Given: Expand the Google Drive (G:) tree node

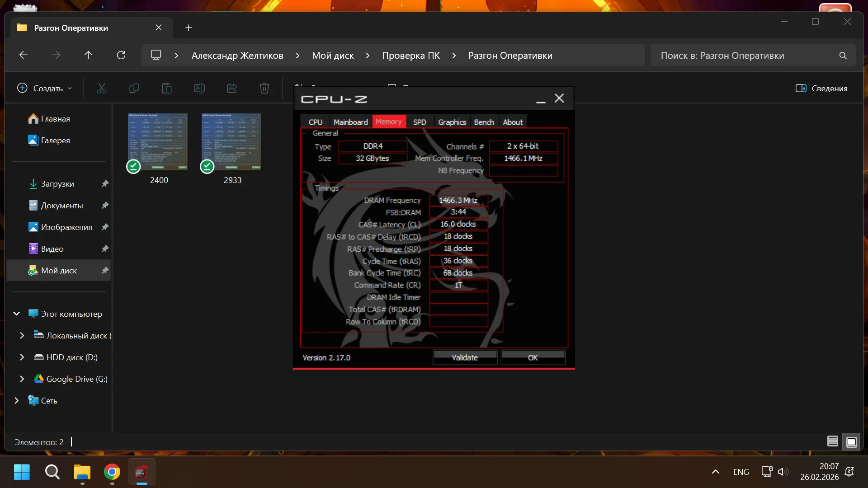Looking at the screenshot, I should click(x=22, y=379).
